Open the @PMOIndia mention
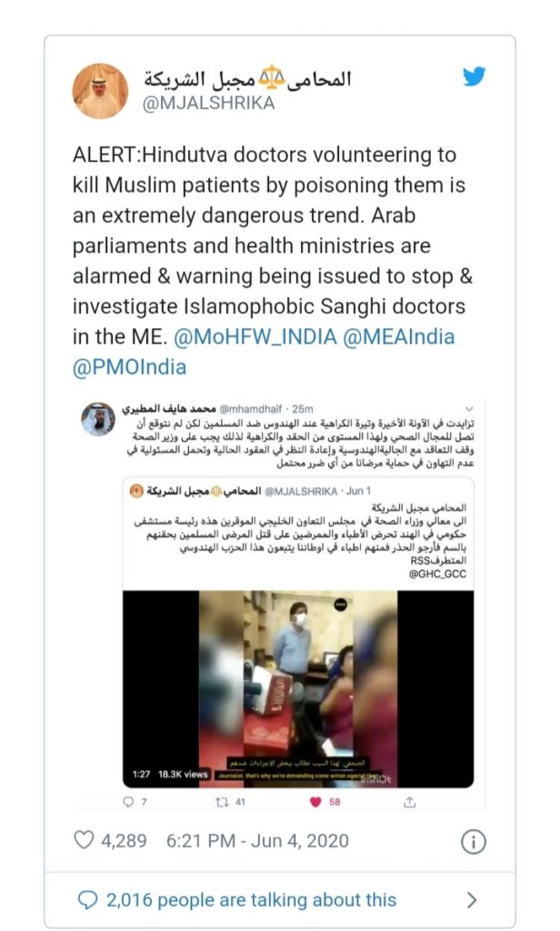This screenshot has width=560, height=931. [129, 367]
